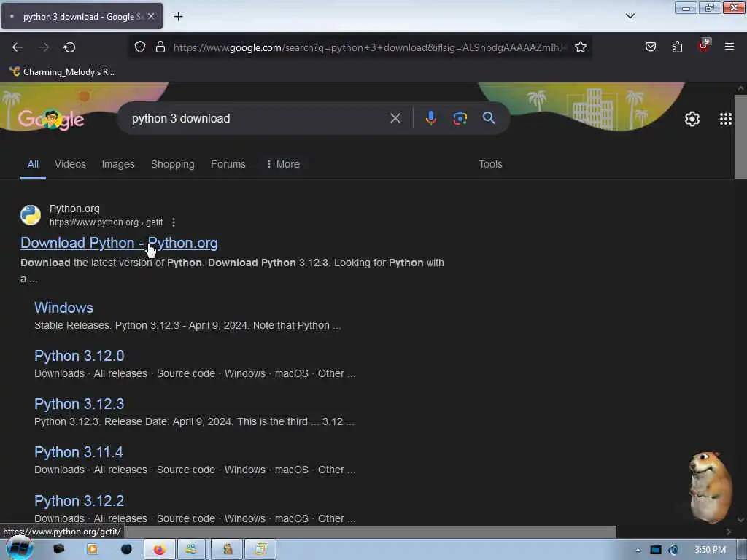Click the Google doodle logo
The width and height of the screenshot is (747, 560).
pyautogui.click(x=51, y=119)
